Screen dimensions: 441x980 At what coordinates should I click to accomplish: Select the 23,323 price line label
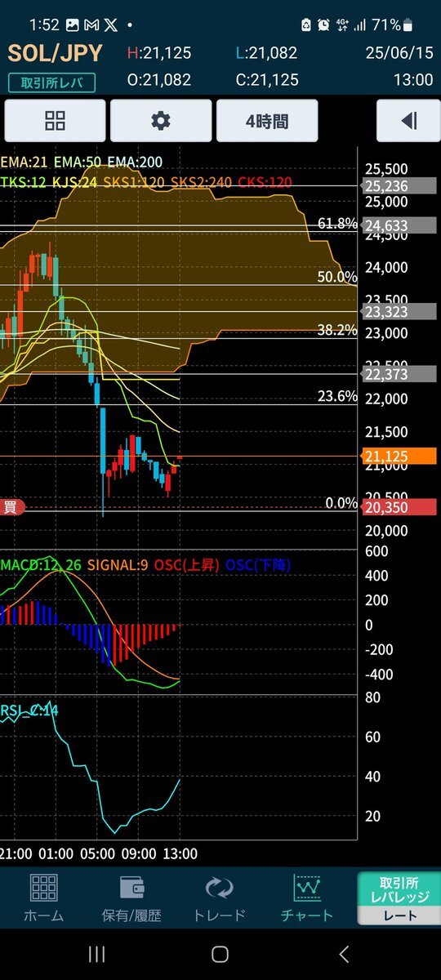point(400,311)
